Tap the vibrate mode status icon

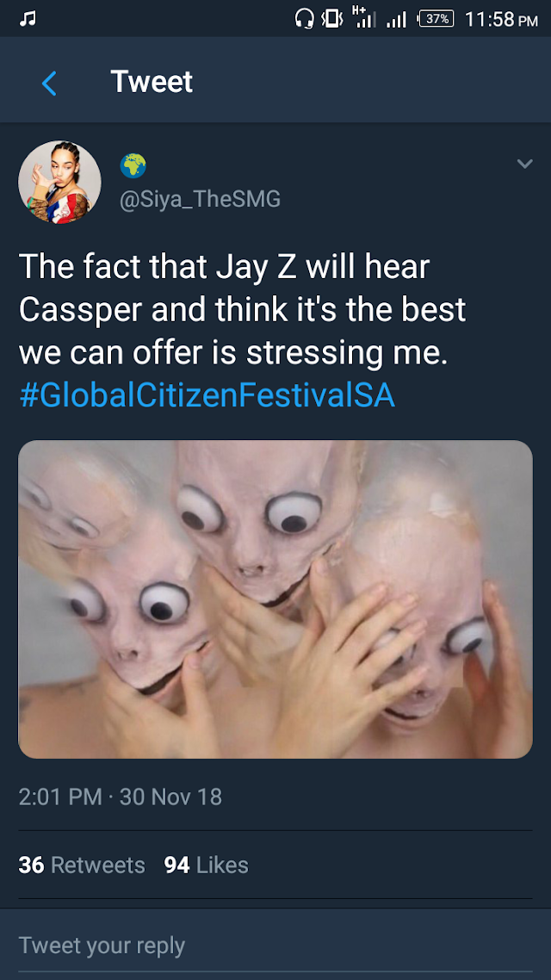332,19
